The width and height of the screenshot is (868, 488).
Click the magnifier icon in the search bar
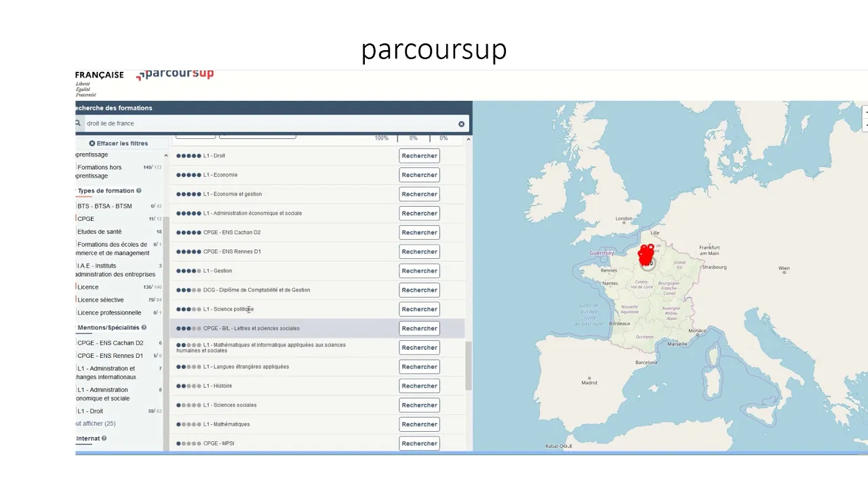point(78,123)
